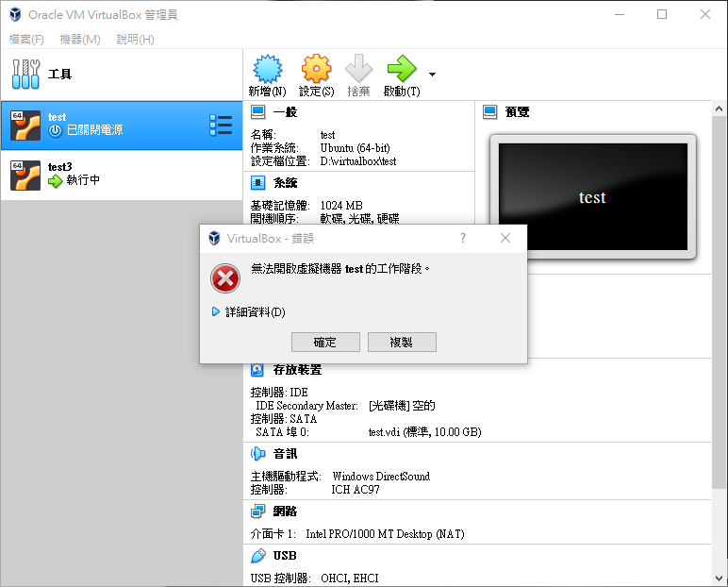
Task: Expand the Details (詳細資料) disclosure triangle
Action: [216, 311]
